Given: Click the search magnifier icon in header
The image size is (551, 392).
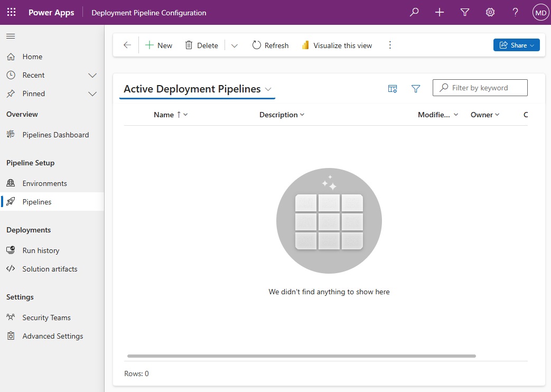Looking at the screenshot, I should [x=414, y=12].
